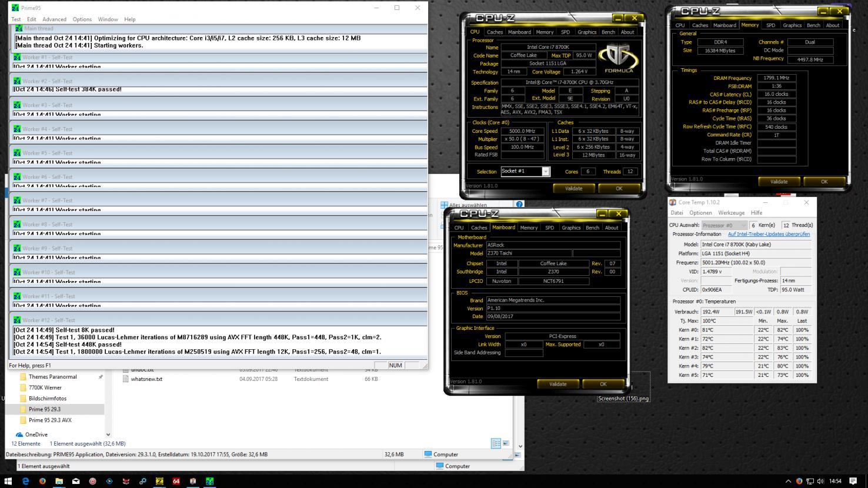Open Core Temp Hilfe menu
868x488 pixels.
pyautogui.click(x=756, y=213)
